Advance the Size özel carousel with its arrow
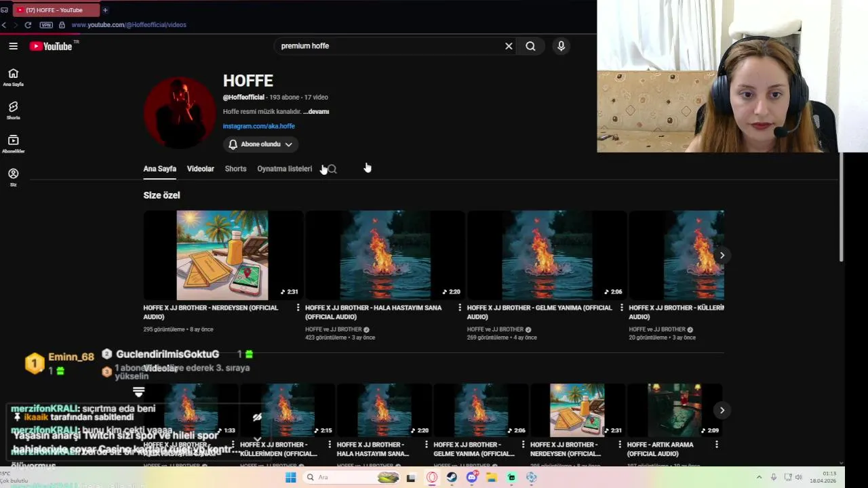The image size is (868, 488). click(722, 256)
